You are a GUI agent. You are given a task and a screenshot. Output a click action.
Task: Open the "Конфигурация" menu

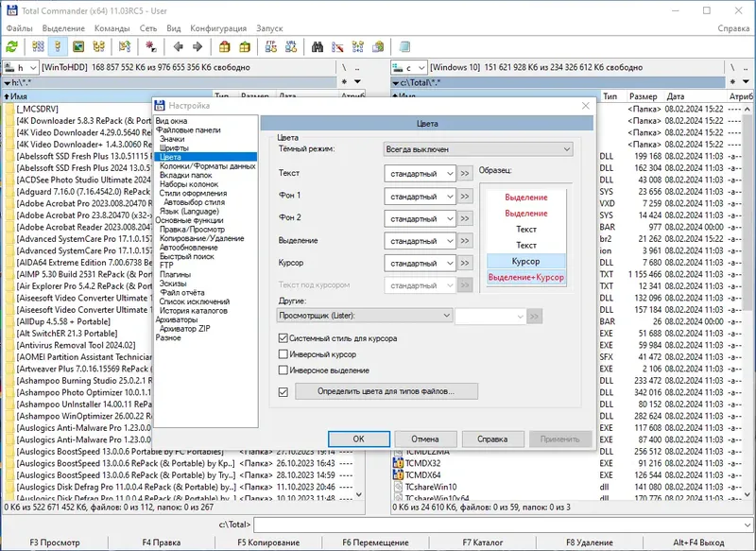point(218,28)
